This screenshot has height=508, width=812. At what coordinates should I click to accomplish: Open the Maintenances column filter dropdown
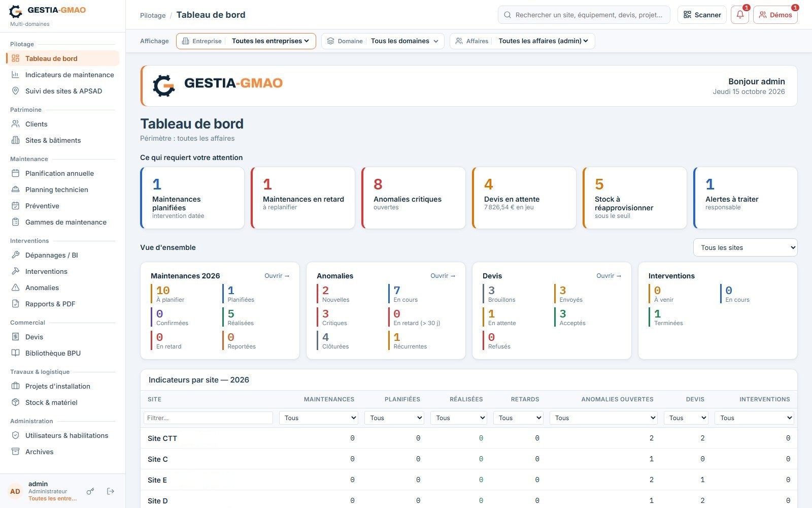319,418
